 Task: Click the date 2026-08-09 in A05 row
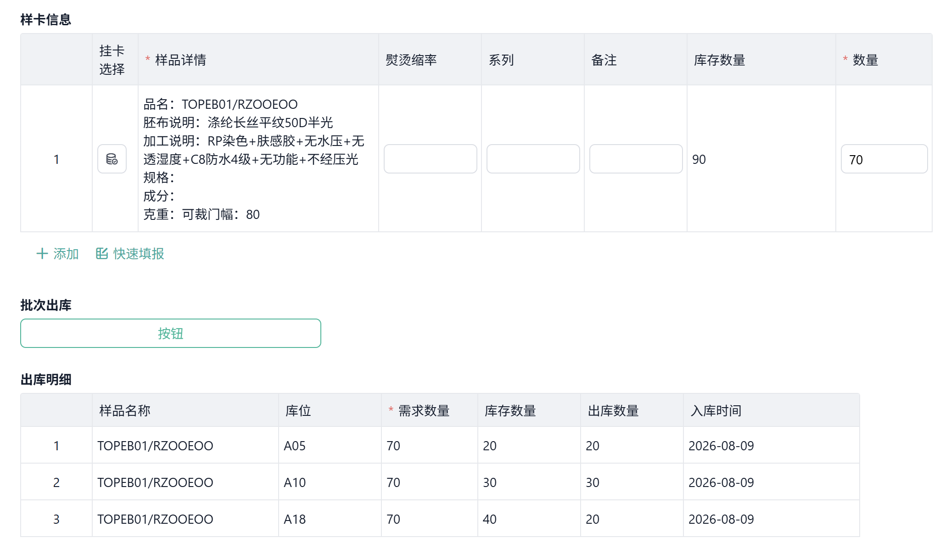pyautogui.click(x=721, y=446)
